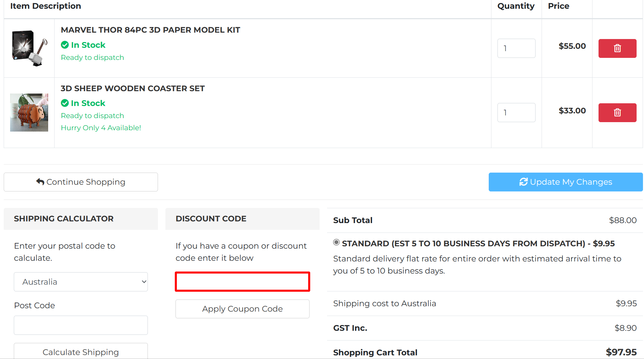Image resolution: width=644 pixels, height=359 pixels.
Task: Click the In Stock checkmark for sheep coasters
Action: (65, 103)
